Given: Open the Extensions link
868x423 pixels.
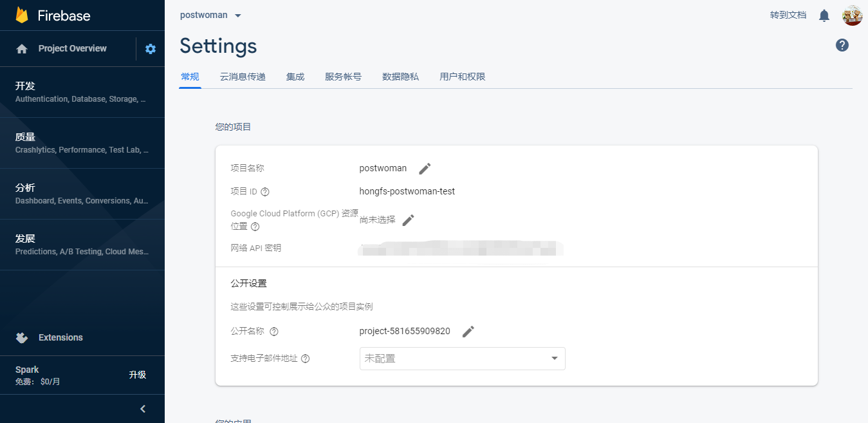Looking at the screenshot, I should coord(60,337).
